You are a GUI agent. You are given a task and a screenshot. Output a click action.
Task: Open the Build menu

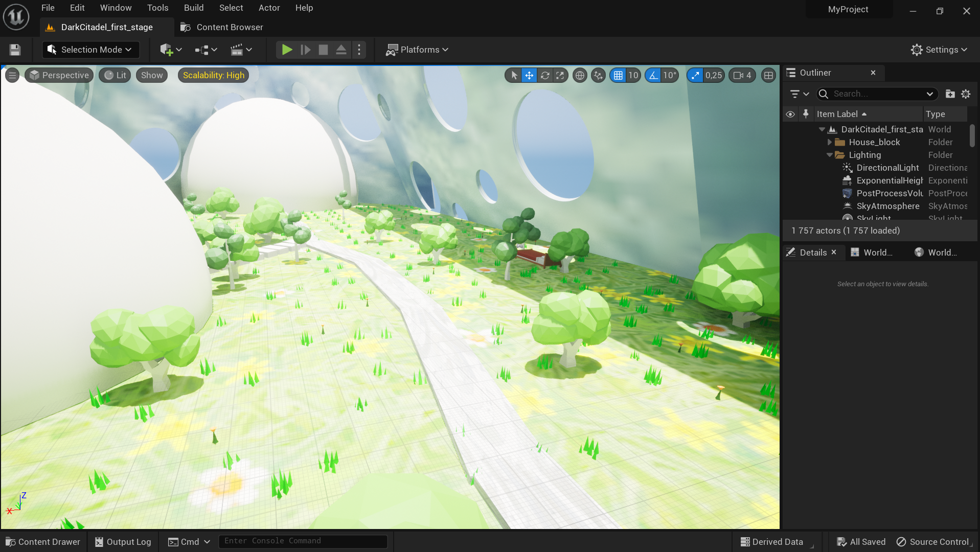pyautogui.click(x=194, y=8)
